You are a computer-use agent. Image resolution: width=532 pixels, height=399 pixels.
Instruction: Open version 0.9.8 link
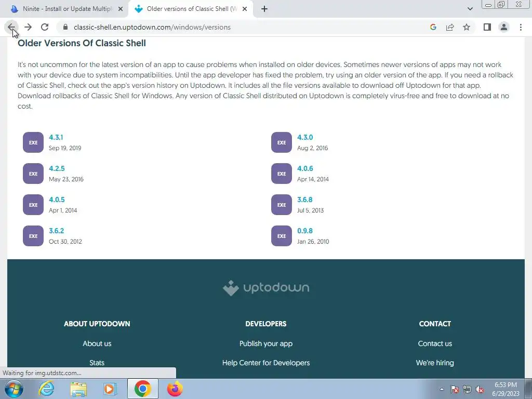coord(304,231)
